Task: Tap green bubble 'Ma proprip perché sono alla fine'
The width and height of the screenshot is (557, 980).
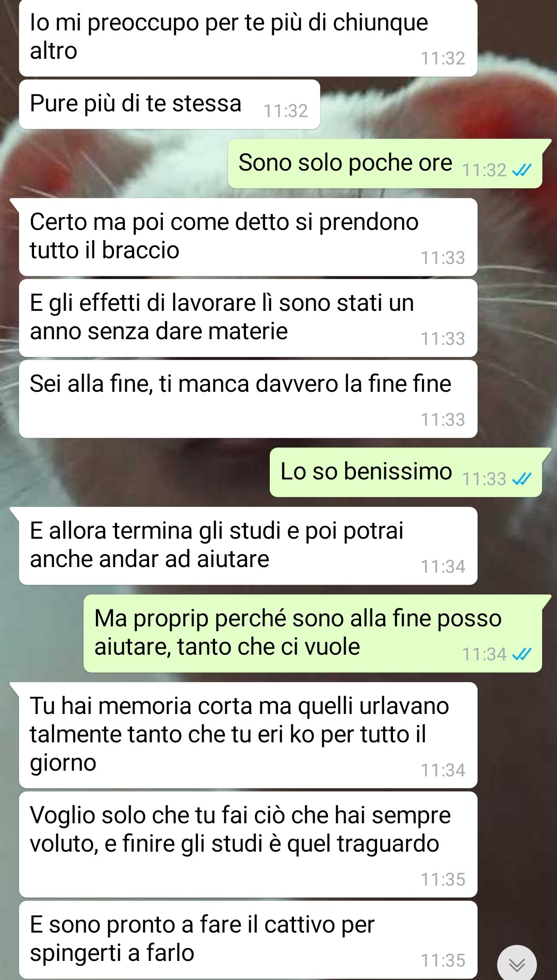Action: pos(313,634)
